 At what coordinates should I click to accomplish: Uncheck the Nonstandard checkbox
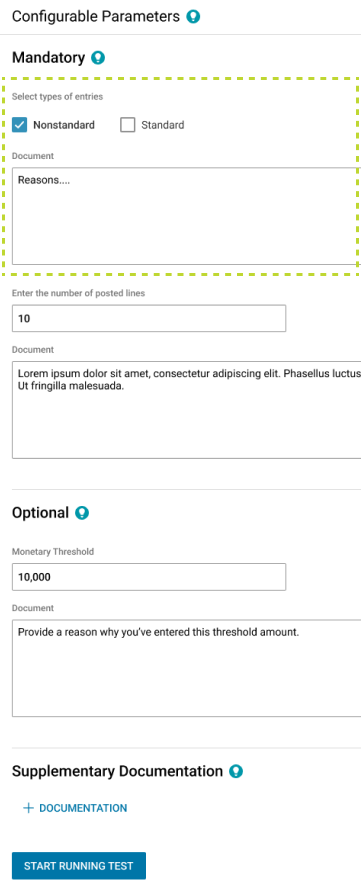(x=19, y=125)
